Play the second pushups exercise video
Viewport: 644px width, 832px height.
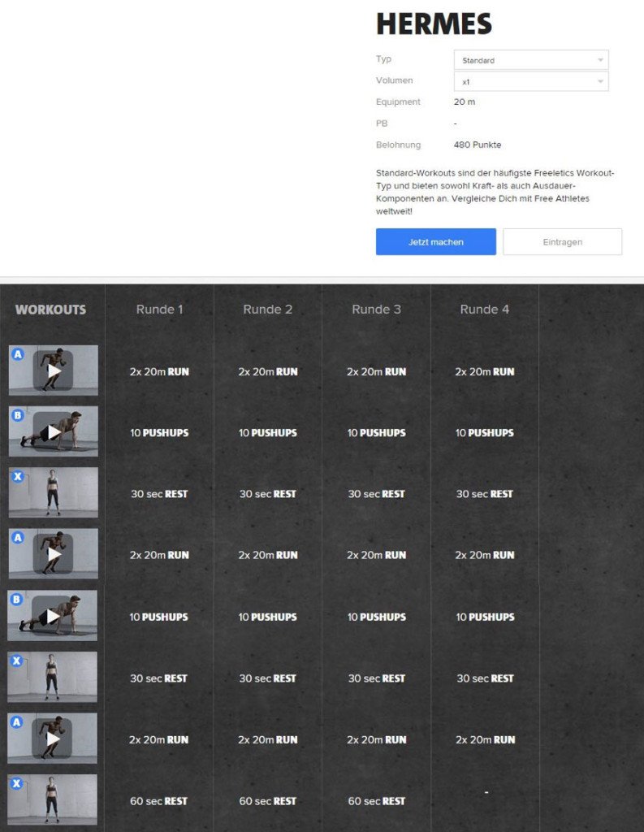52,616
